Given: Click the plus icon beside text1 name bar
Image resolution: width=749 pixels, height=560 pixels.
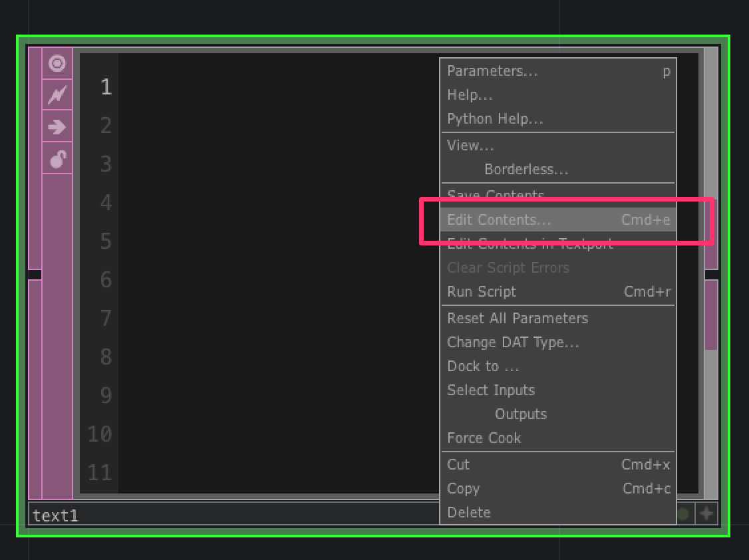Looking at the screenshot, I should (706, 513).
